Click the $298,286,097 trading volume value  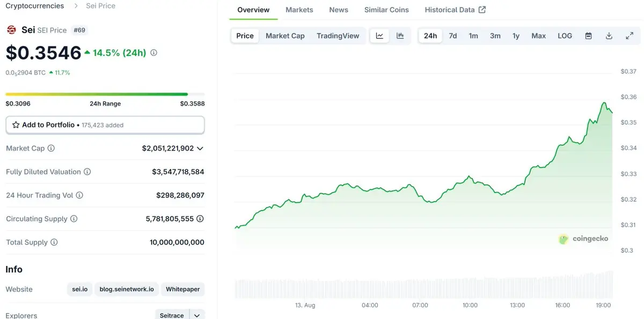180,195
